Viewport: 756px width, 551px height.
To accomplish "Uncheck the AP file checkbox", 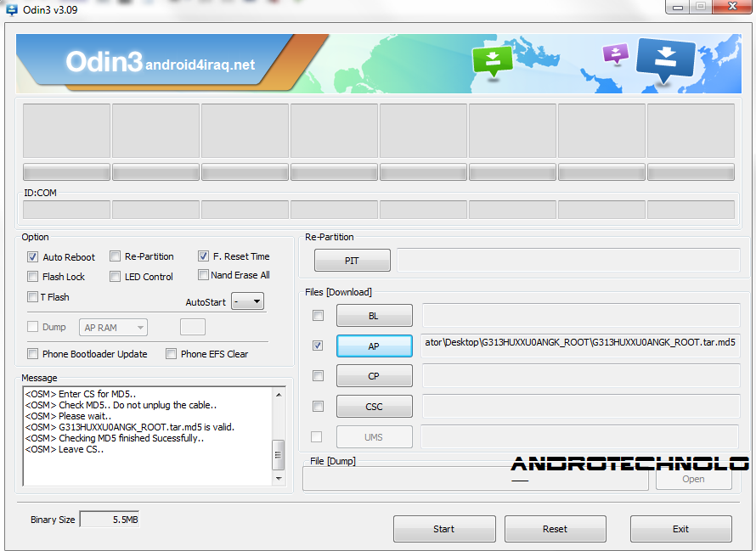I will (x=318, y=346).
